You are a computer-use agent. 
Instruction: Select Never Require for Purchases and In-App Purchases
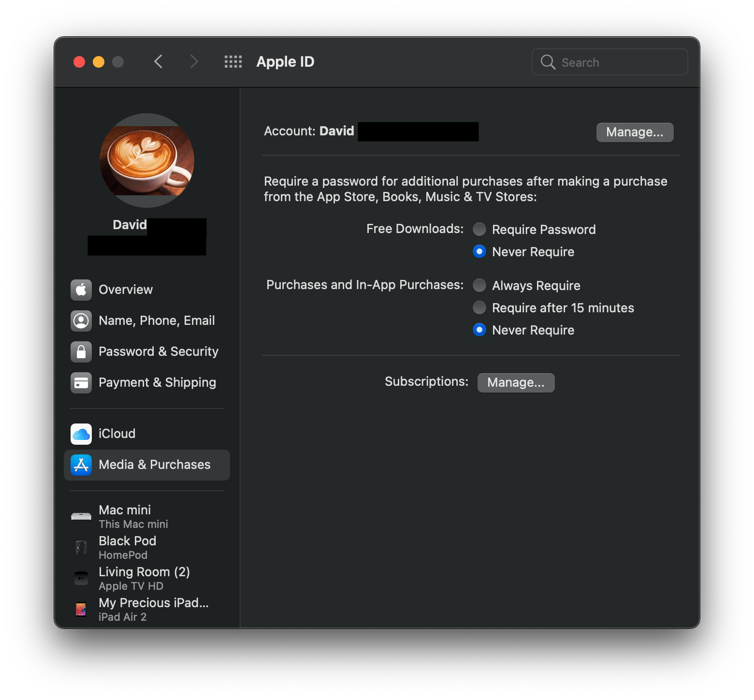(x=479, y=330)
